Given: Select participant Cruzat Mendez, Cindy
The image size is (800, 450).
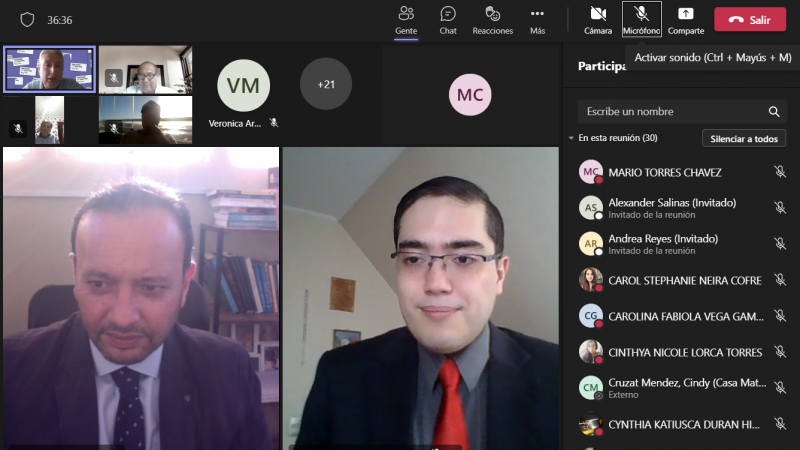Looking at the screenshot, I should point(681,388).
